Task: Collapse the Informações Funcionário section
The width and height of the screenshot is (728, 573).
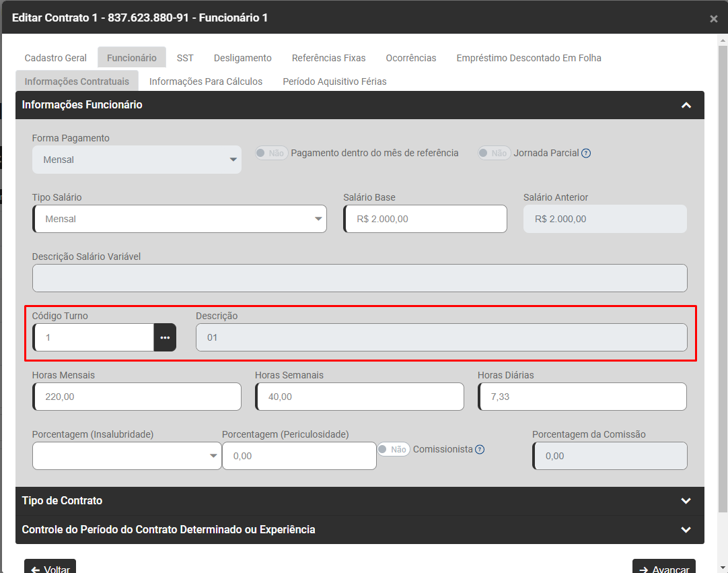Action: tap(686, 105)
